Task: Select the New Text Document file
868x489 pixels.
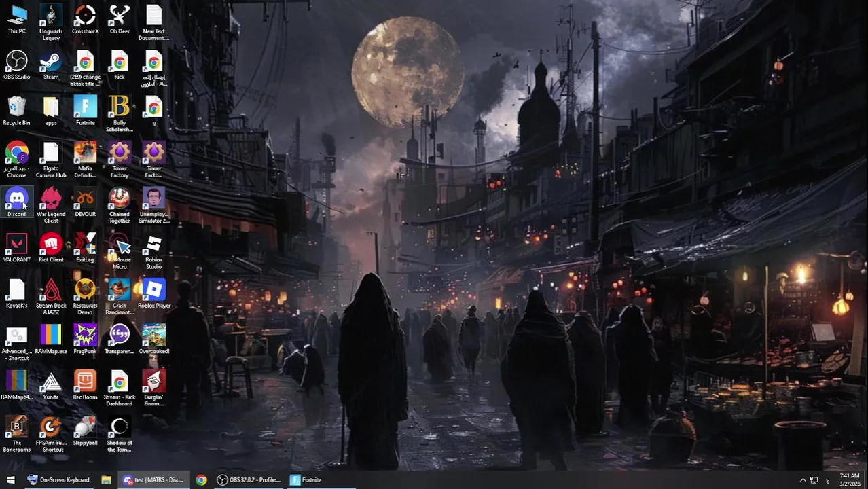Action: [x=154, y=22]
